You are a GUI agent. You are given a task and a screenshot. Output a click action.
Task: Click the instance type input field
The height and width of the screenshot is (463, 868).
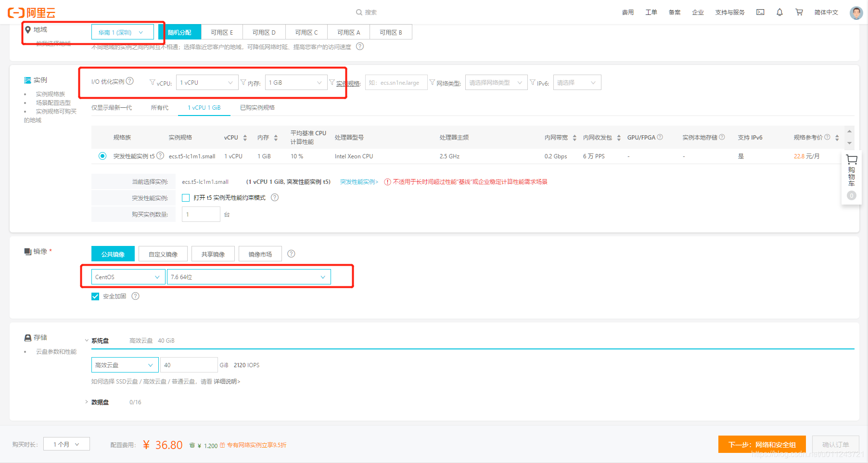pos(396,82)
